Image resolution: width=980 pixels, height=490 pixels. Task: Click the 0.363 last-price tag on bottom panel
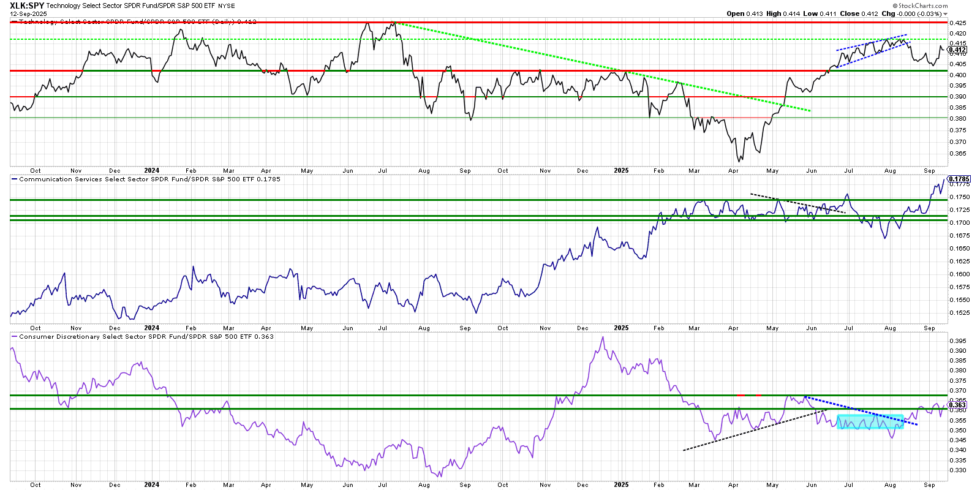coord(957,405)
